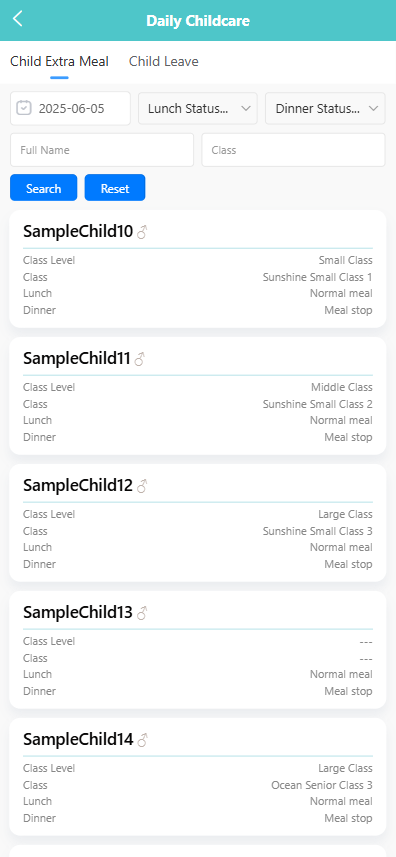The image size is (396, 857).
Task: Focus the Class input field
Action: point(293,150)
